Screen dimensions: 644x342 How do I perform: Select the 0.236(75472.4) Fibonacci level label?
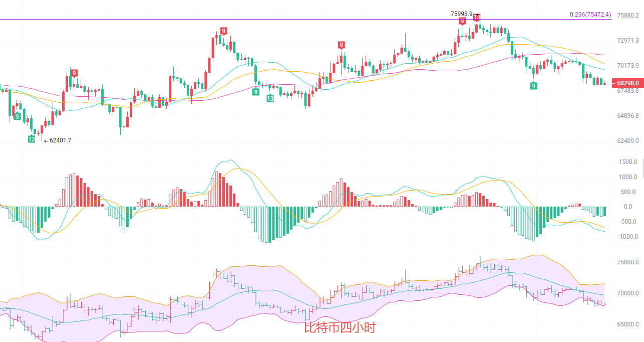click(590, 15)
